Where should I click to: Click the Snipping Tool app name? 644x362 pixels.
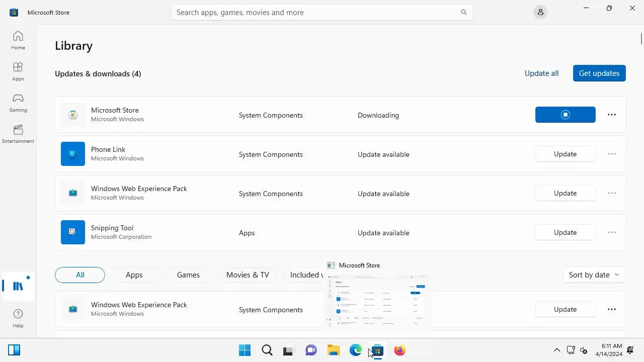(x=112, y=228)
